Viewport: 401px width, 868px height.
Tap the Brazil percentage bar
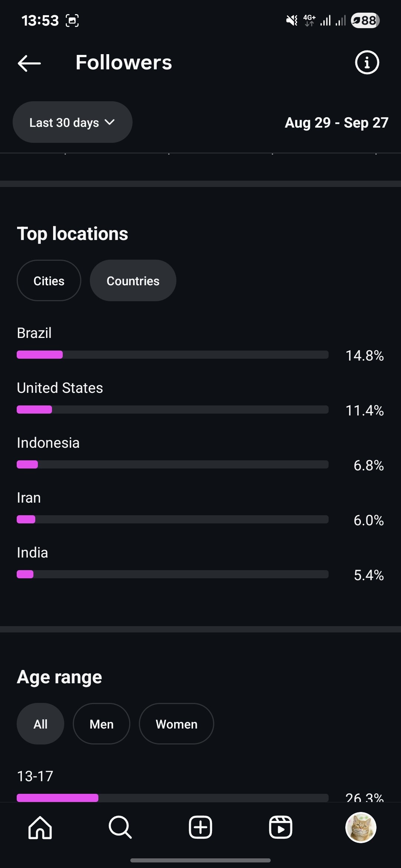(173, 355)
